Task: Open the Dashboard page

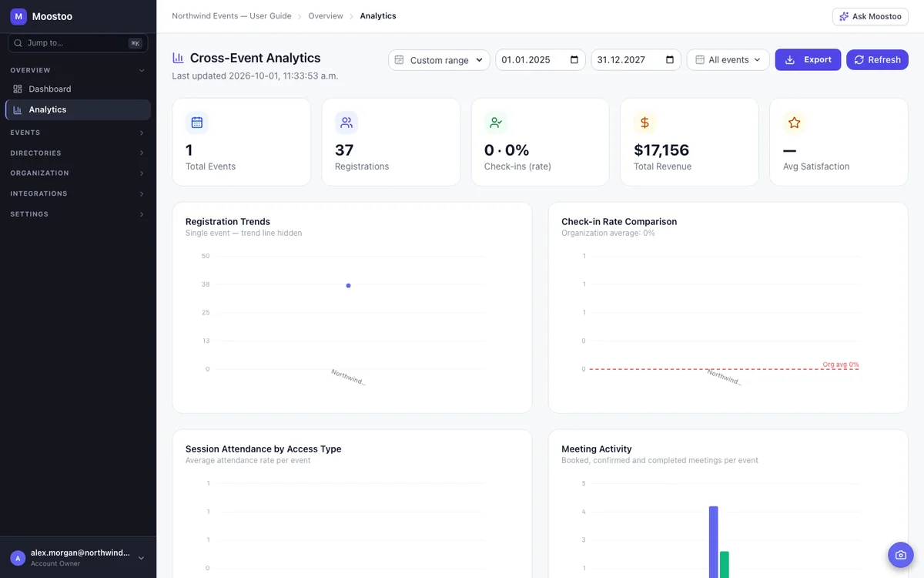Action: point(78,89)
